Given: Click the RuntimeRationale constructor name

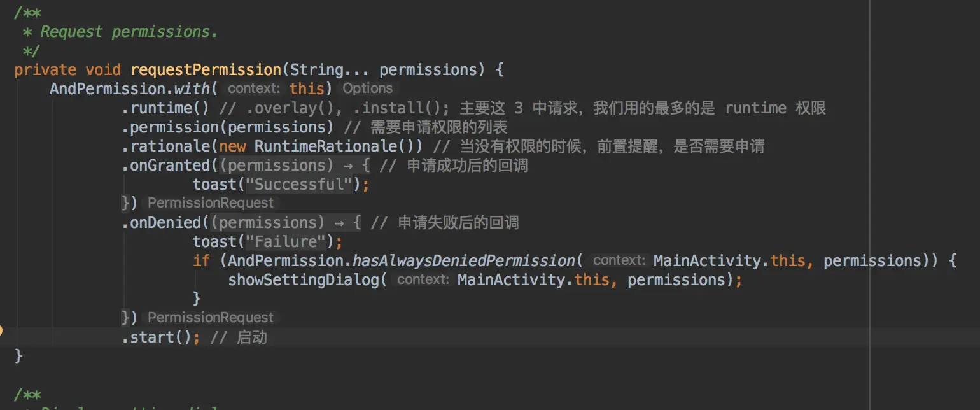Looking at the screenshot, I should (326, 146).
